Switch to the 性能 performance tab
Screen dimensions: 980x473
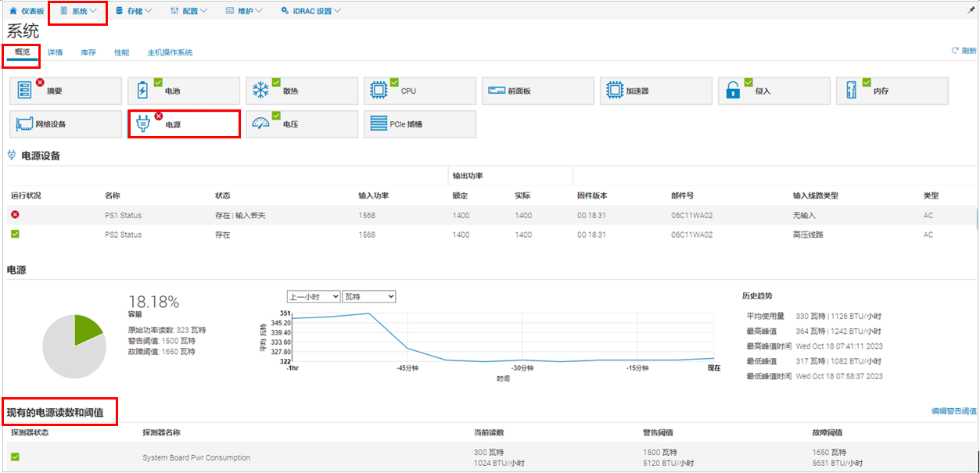pos(121,52)
